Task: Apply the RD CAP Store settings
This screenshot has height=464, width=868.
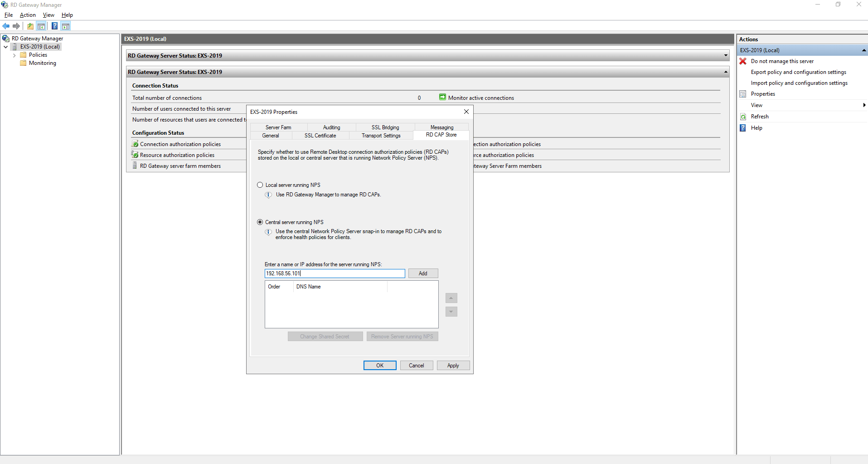Action: [453, 366]
